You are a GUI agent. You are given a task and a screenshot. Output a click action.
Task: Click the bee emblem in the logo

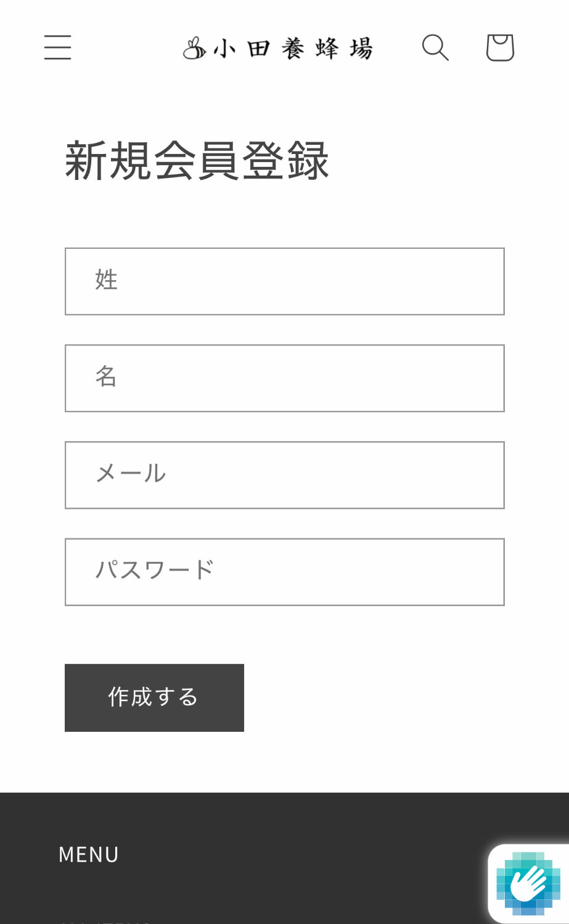[x=194, y=48]
